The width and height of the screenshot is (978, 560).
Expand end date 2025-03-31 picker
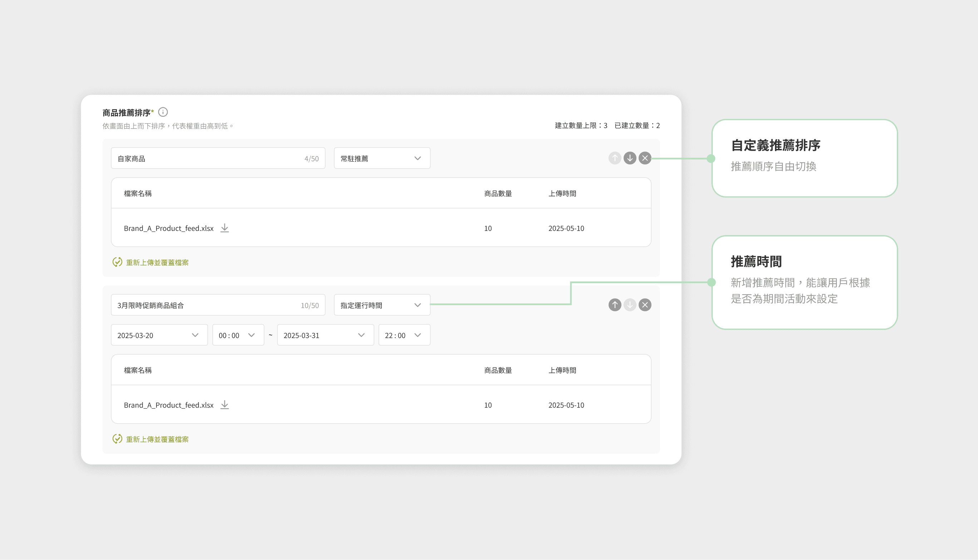(325, 335)
